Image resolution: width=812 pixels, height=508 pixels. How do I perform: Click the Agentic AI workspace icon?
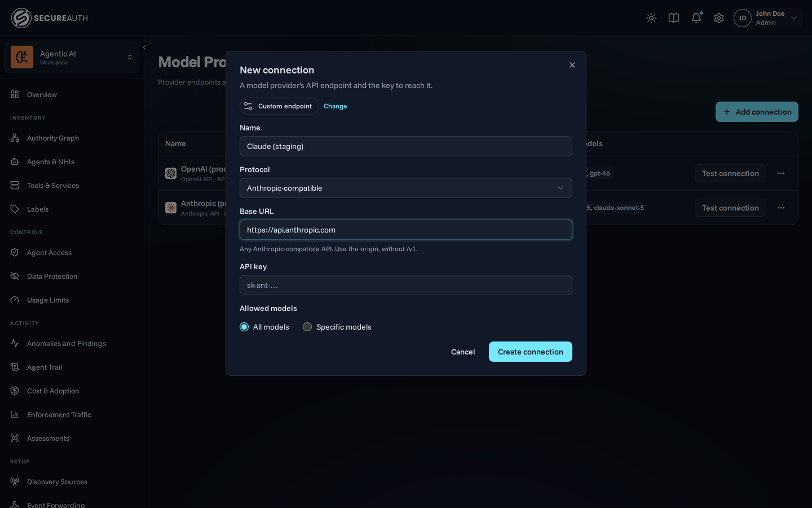click(22, 57)
